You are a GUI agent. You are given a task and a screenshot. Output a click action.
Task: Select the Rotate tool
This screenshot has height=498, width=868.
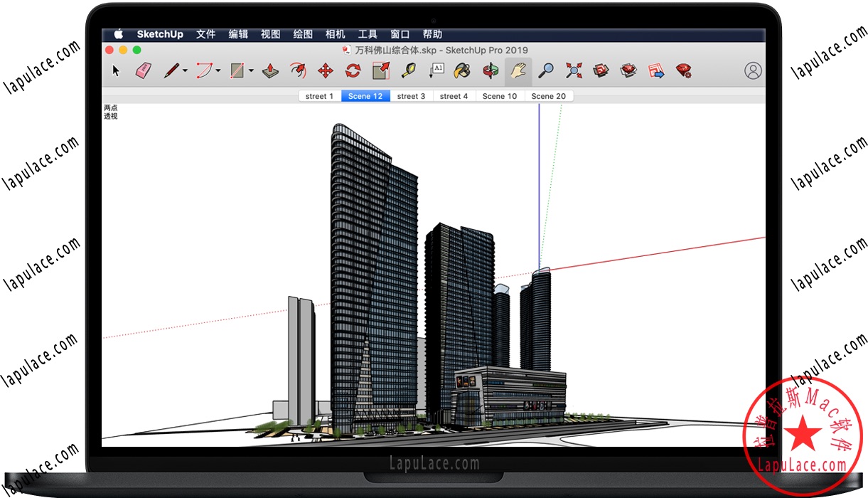(353, 70)
